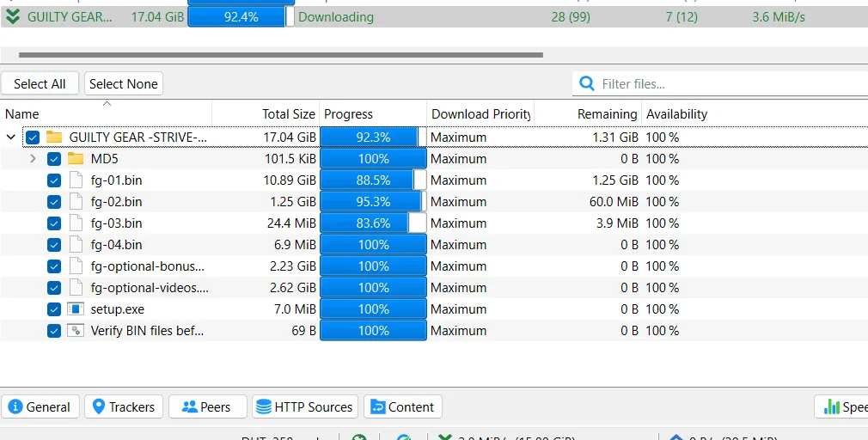The width and height of the screenshot is (868, 440).
Task: Toggle the fg-02.bin checkbox
Action: [53, 202]
